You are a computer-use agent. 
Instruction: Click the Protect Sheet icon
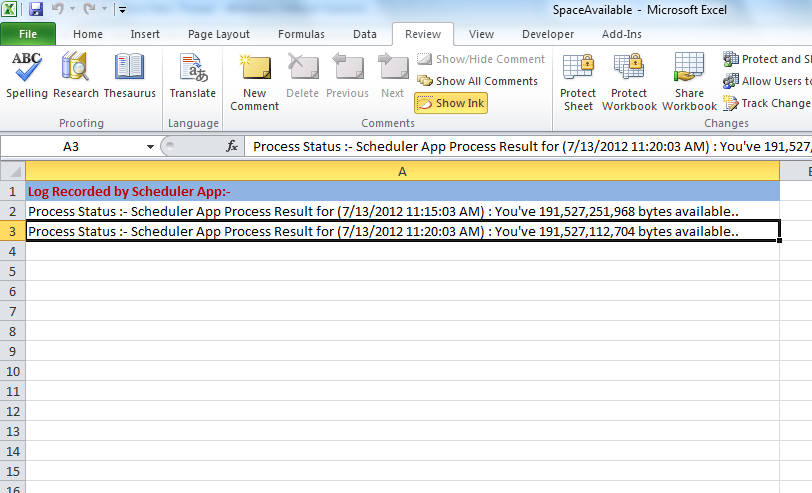pos(578,80)
